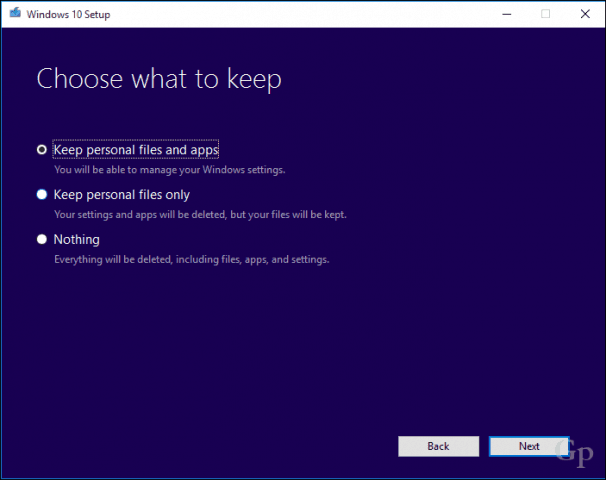Click the 'Keep personal files only' label text
The image size is (606, 480).
(122, 194)
